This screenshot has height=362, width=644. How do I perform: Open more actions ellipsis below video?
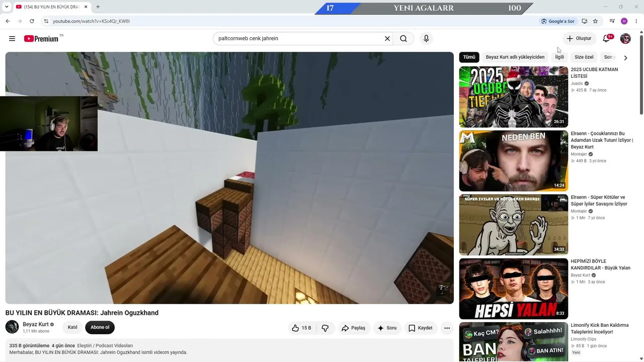[x=447, y=328]
